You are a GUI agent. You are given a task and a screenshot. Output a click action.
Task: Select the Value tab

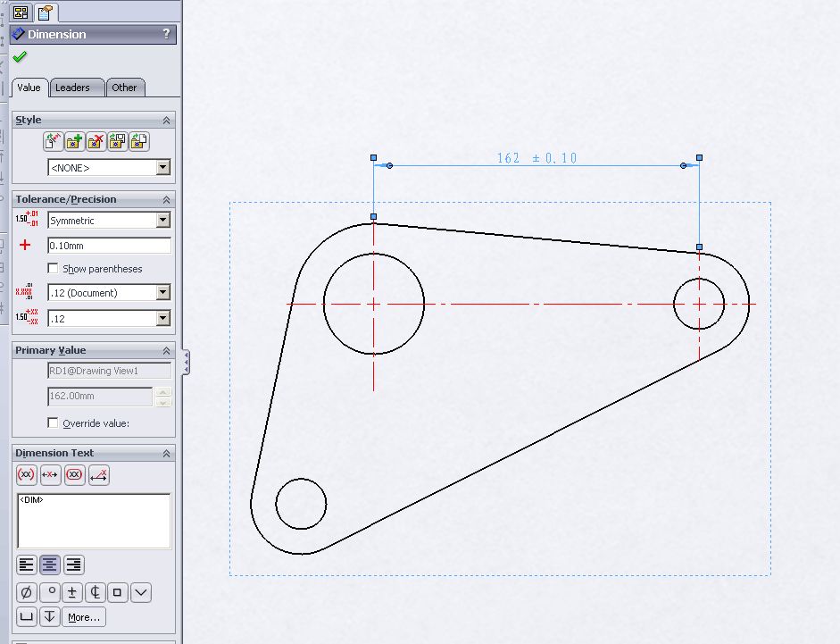29,88
